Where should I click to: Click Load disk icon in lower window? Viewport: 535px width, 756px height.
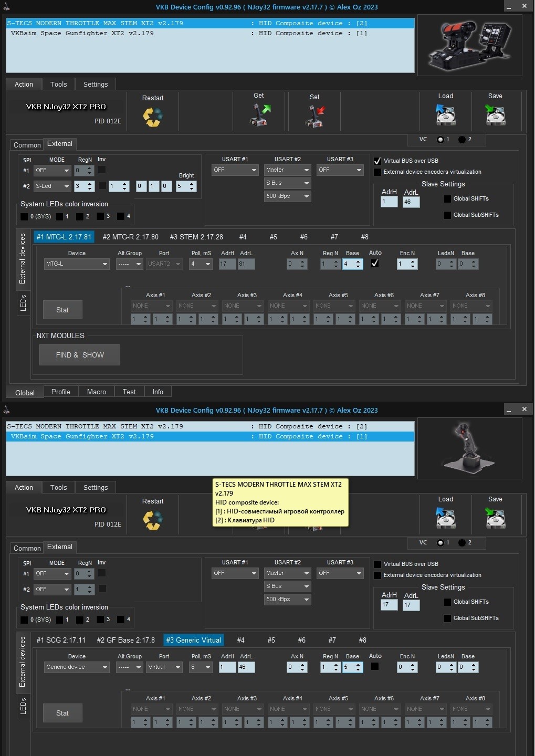[x=445, y=518]
